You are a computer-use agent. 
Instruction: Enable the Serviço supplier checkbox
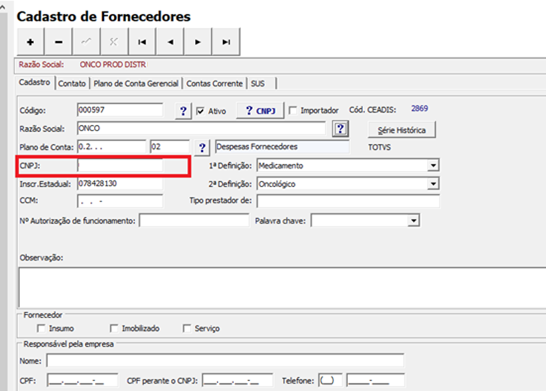point(187,328)
